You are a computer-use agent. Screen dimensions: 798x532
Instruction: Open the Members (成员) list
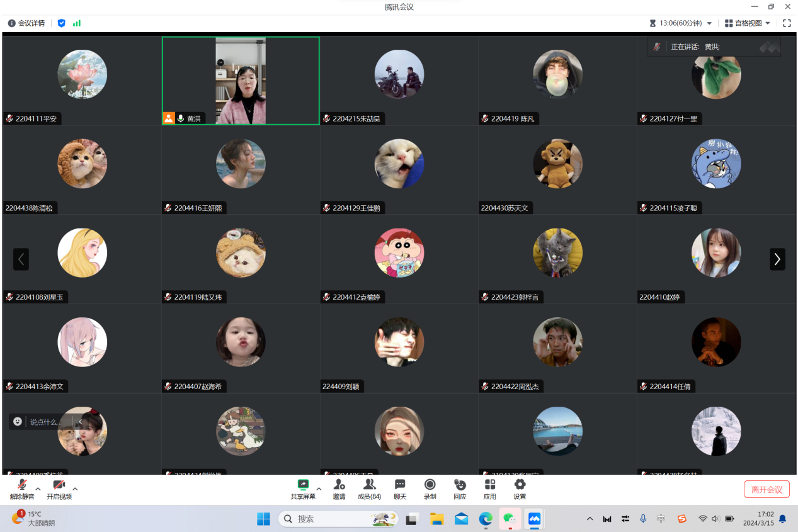click(x=369, y=485)
